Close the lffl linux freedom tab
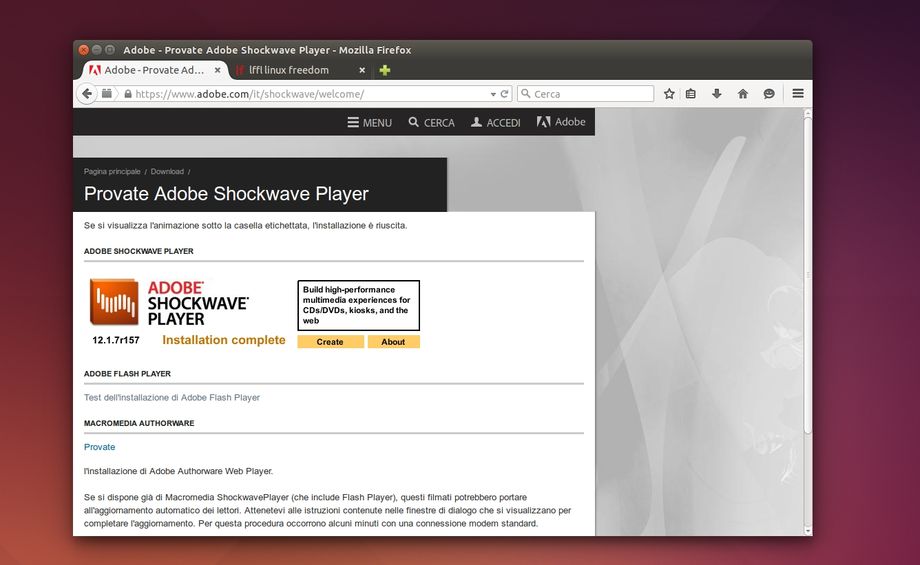Viewport: 920px width, 565px height. 359,70
